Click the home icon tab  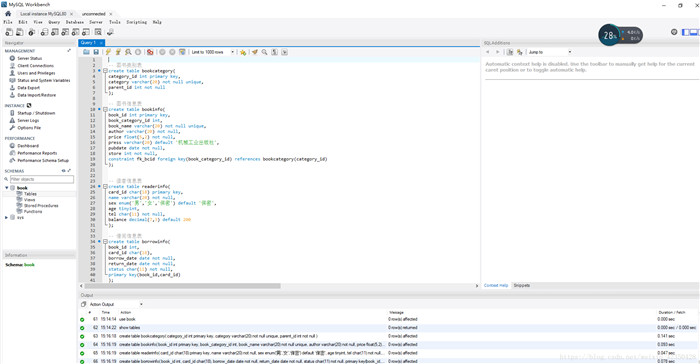pos(8,14)
